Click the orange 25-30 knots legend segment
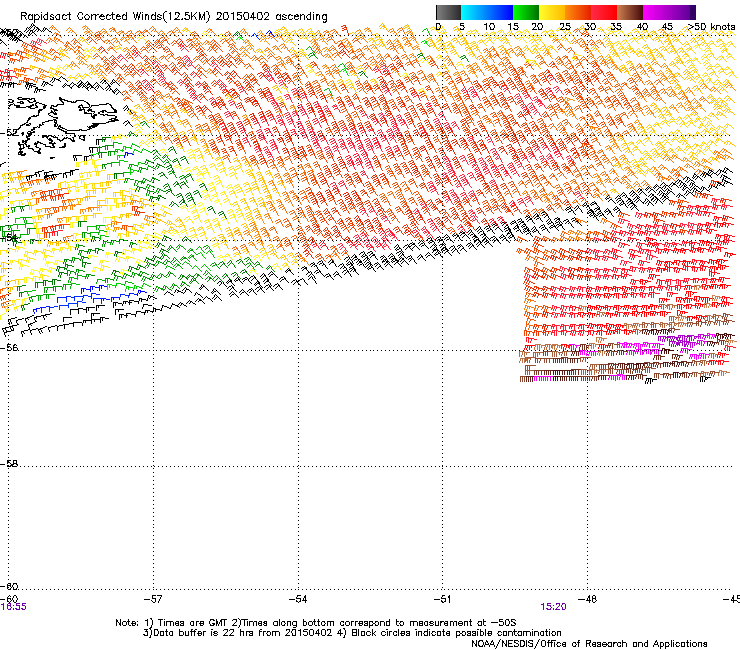The image size is (740, 650). [x=578, y=12]
